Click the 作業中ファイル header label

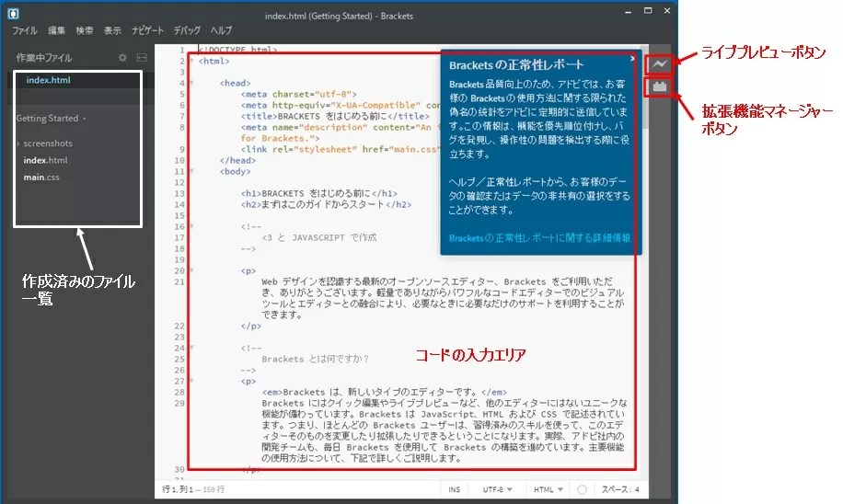[x=43, y=58]
